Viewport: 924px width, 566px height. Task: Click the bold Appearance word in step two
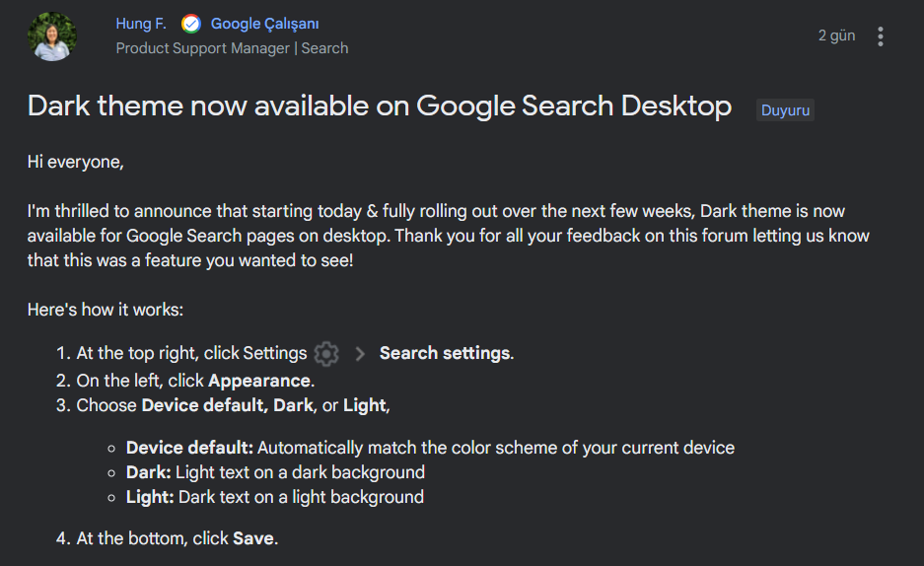point(259,381)
